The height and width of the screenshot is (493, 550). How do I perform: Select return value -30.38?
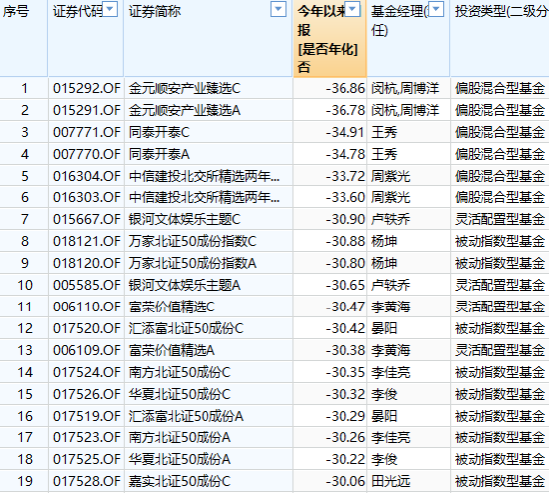[345, 350]
